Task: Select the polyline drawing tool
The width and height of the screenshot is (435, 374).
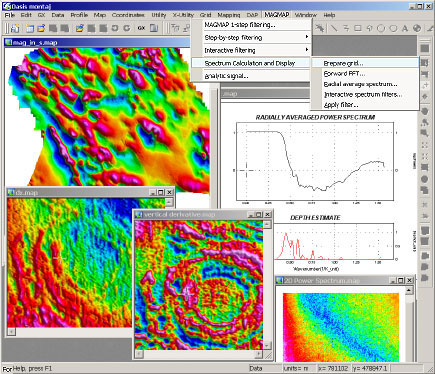Action: [x=346, y=28]
